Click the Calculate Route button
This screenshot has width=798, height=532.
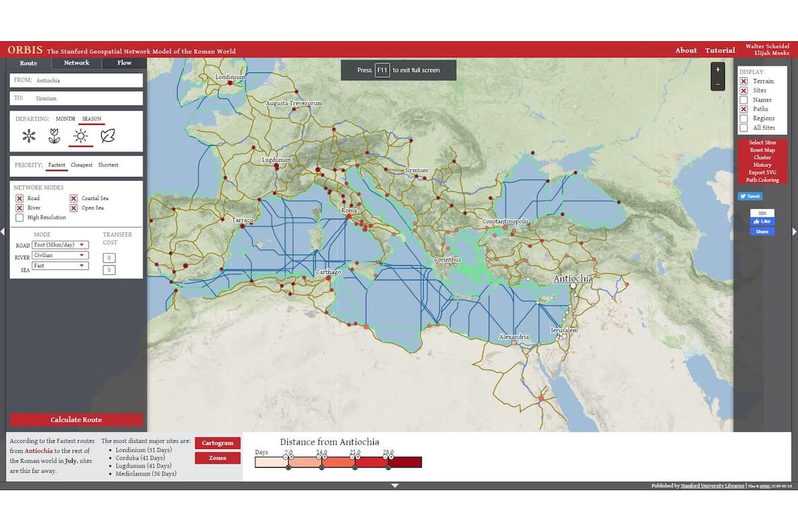click(76, 420)
